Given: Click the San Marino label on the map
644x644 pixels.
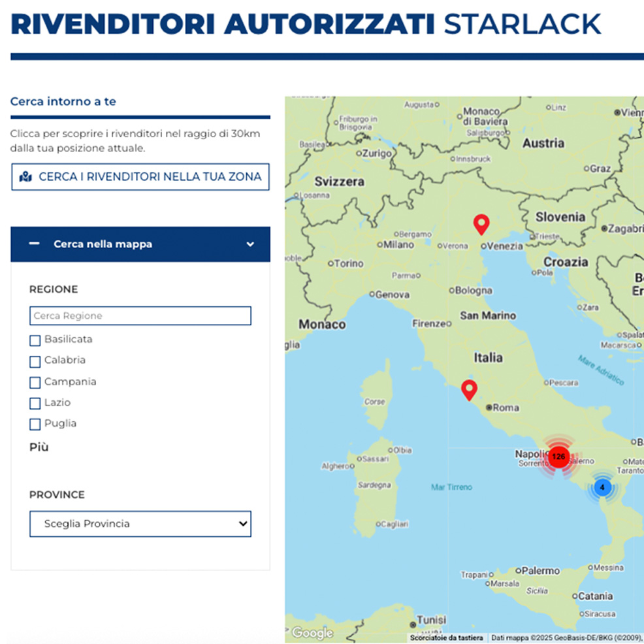Looking at the screenshot, I should [488, 315].
